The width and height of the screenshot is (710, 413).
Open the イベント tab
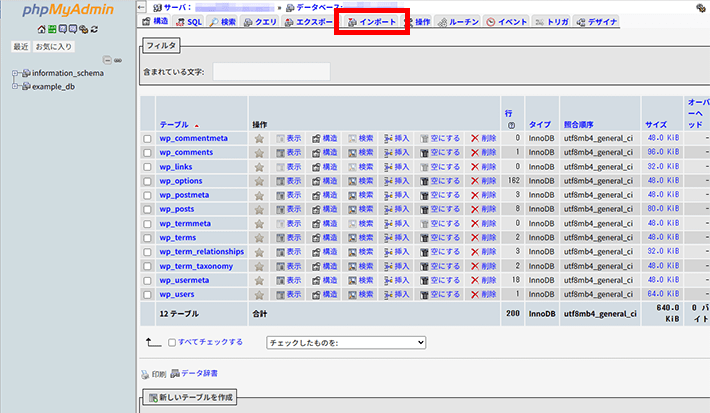tap(507, 22)
